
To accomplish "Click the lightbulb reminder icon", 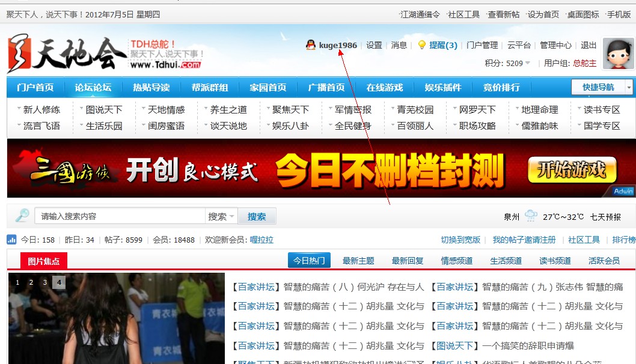I will (422, 45).
